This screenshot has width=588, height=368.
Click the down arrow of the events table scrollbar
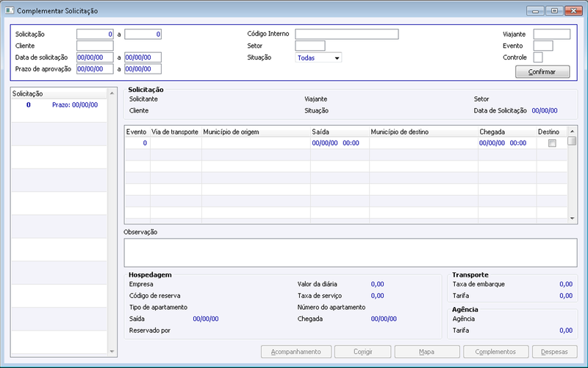coord(572,218)
